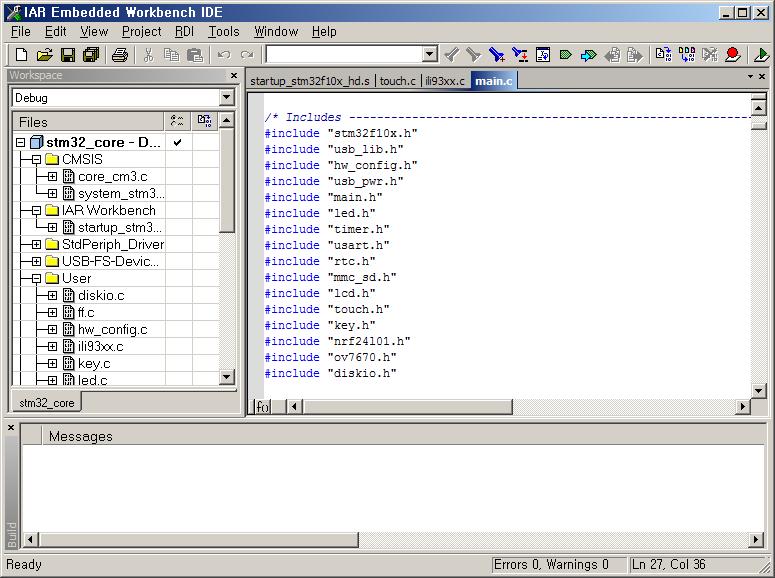
Task: Toggle breakpoint with red circle icon
Action: (733, 54)
